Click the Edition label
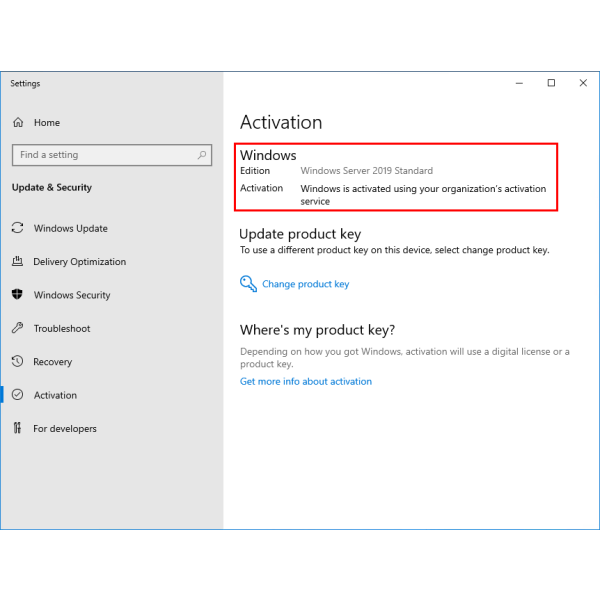 255,171
